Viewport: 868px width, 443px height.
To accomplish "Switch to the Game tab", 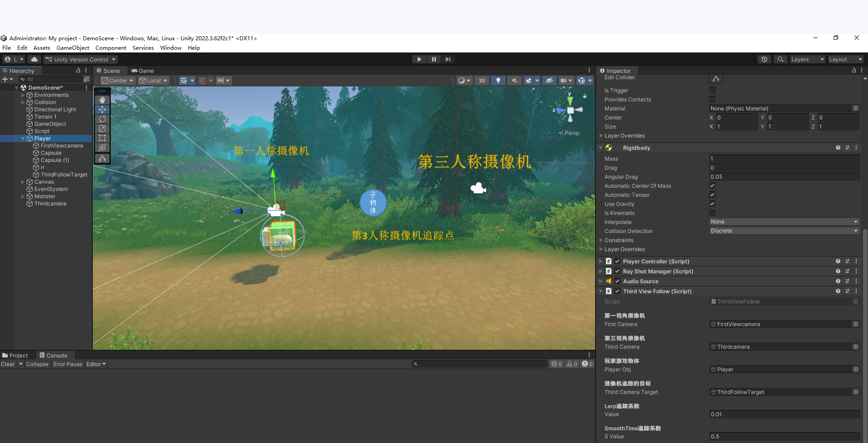I will tap(142, 71).
